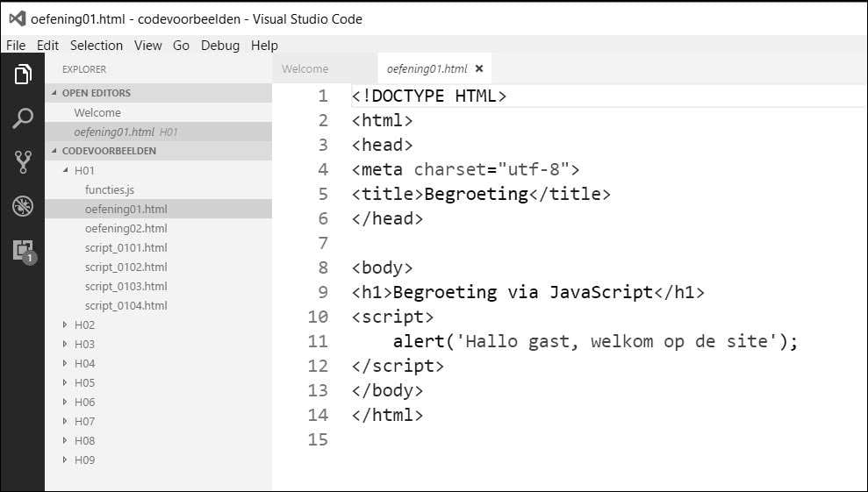
Task: Open the Search view icon
Action: [x=23, y=118]
